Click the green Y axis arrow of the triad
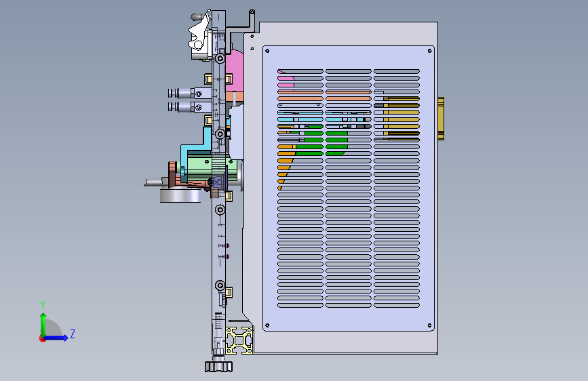Screen dimensions: 588x381 coord(43,325)
